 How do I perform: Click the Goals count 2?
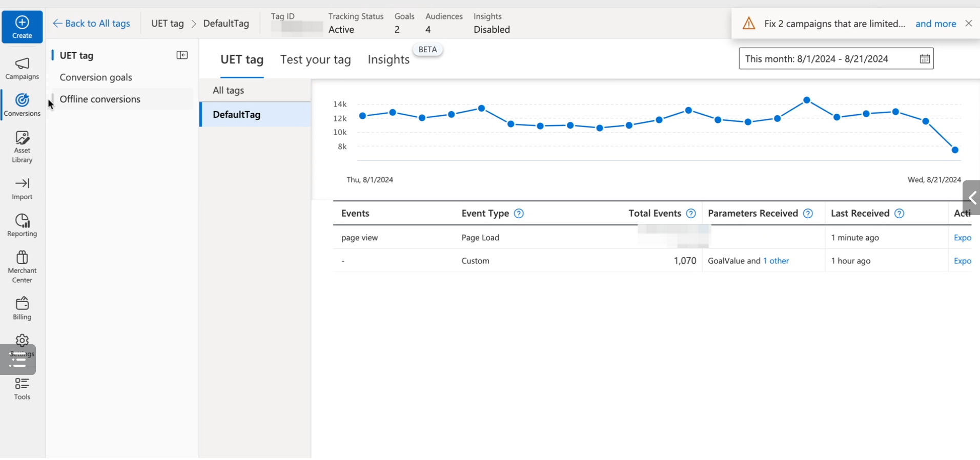pyautogui.click(x=397, y=30)
